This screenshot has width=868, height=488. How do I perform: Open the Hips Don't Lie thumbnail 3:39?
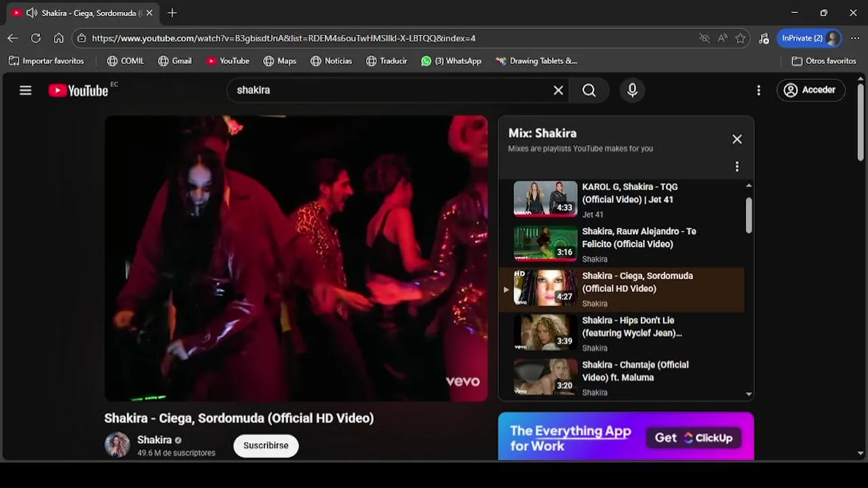point(545,332)
